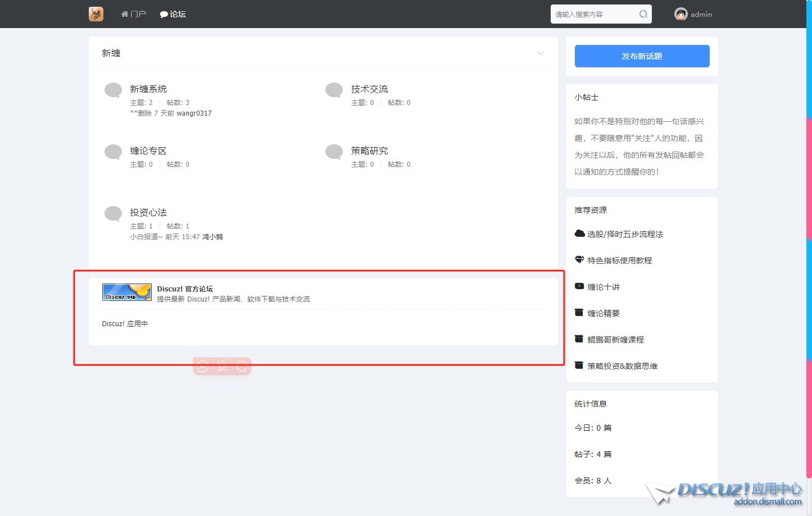
Task: Click the admin avatar icon
Action: pyautogui.click(x=681, y=15)
